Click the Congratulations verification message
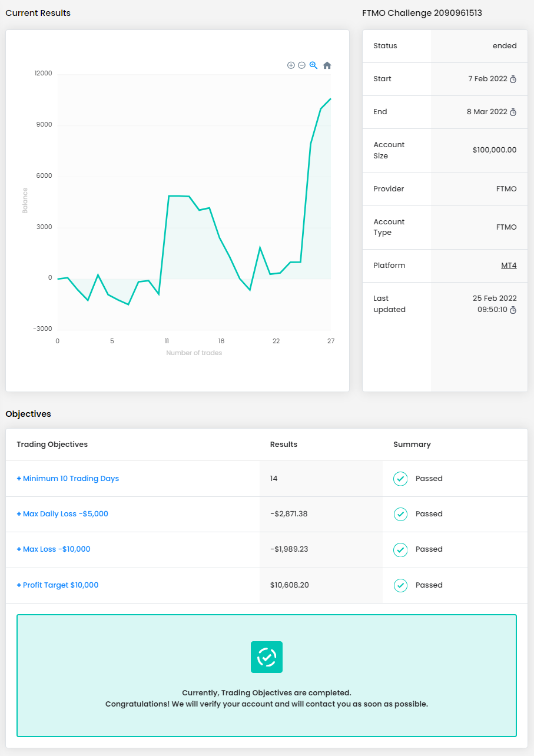The image size is (534, 756). [267, 704]
